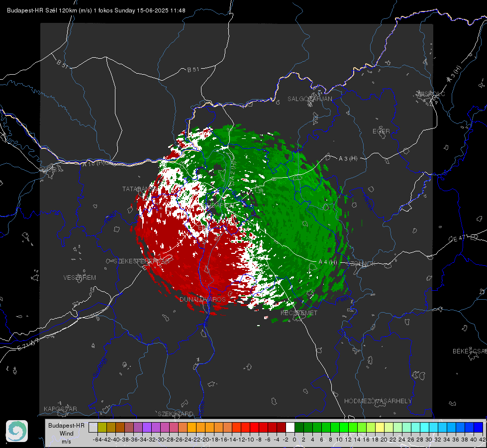487x448 pixels.
Task: Click the Heves county label
Action: tap(368, 202)
